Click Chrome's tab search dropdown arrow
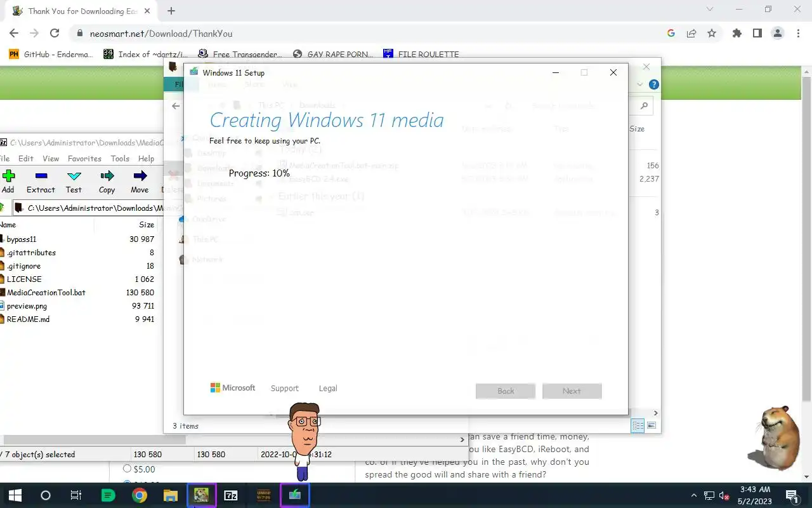 pos(711,10)
